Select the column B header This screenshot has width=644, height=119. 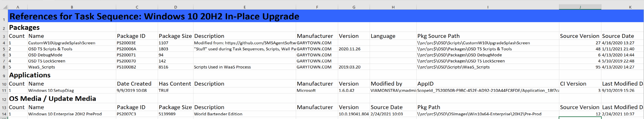pyautogui.click(x=72, y=7)
